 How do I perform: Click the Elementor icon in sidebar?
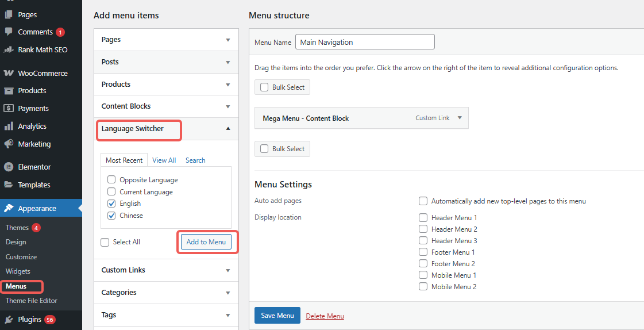(x=9, y=167)
